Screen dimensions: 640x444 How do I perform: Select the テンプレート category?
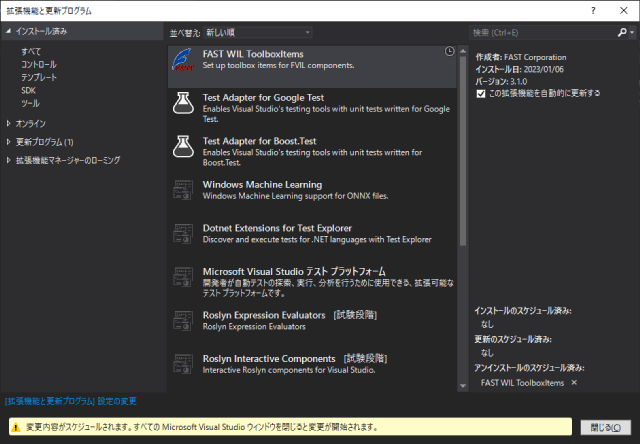[x=39, y=78]
